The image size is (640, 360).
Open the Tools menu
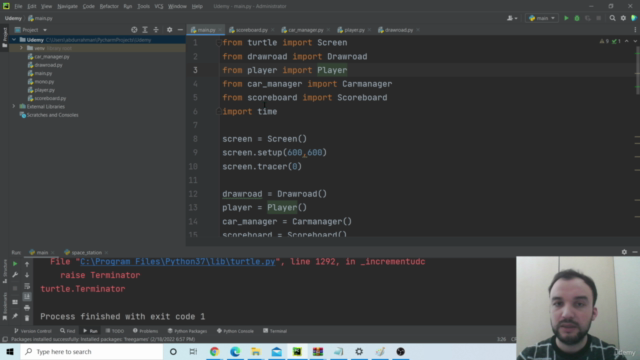(143, 6)
